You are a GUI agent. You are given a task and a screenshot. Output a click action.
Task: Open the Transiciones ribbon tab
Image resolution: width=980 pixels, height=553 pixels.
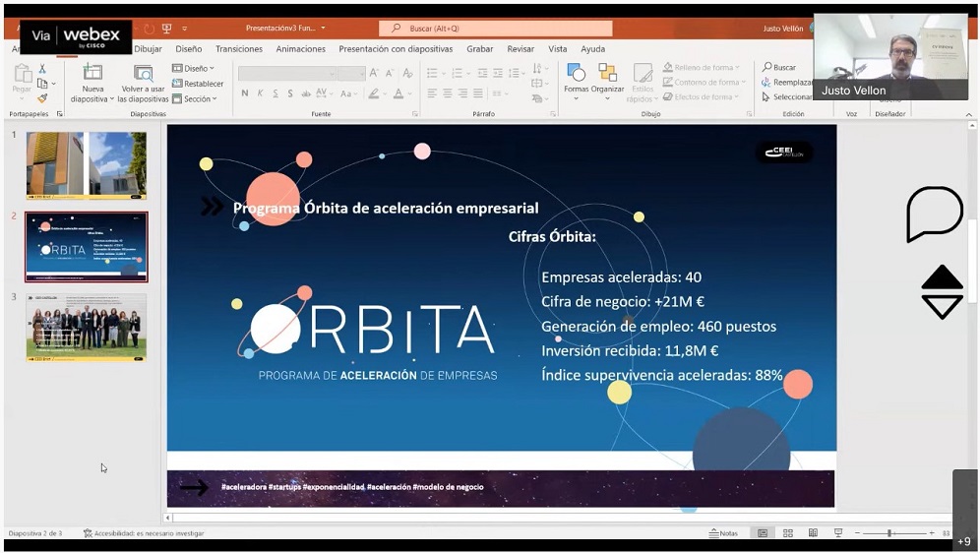click(x=239, y=48)
